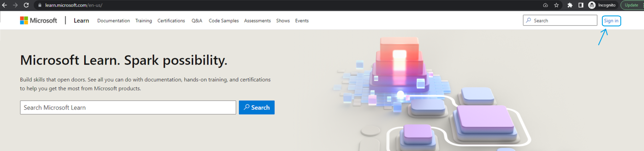Open the side panel icon
Image resolution: width=644 pixels, height=151 pixels.
point(581,5)
